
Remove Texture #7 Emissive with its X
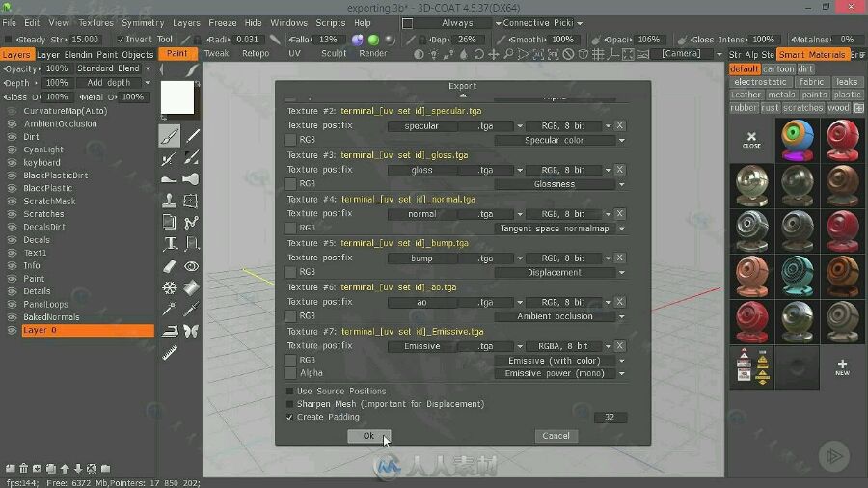coord(619,346)
